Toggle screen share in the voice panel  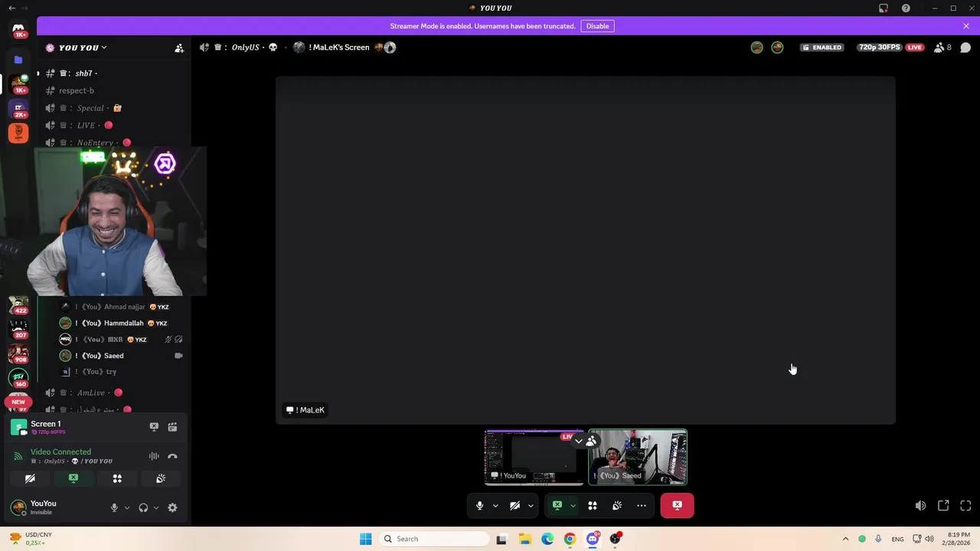(73, 478)
